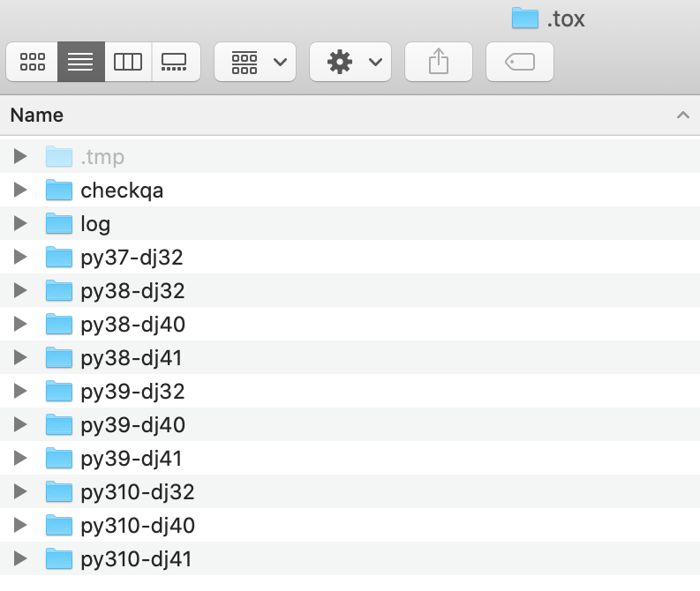Expand the py310-dj32 folder triangle

click(x=20, y=491)
